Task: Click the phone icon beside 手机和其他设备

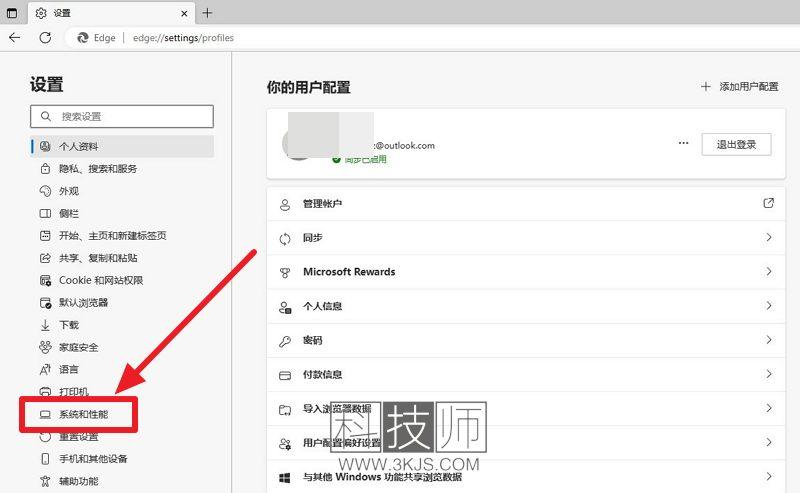Action: click(x=45, y=459)
